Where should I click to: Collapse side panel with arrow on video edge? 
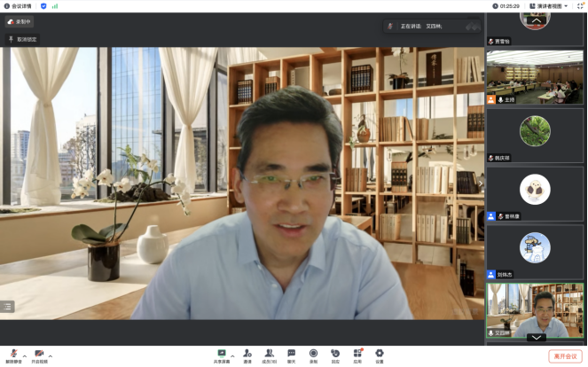pos(481,183)
